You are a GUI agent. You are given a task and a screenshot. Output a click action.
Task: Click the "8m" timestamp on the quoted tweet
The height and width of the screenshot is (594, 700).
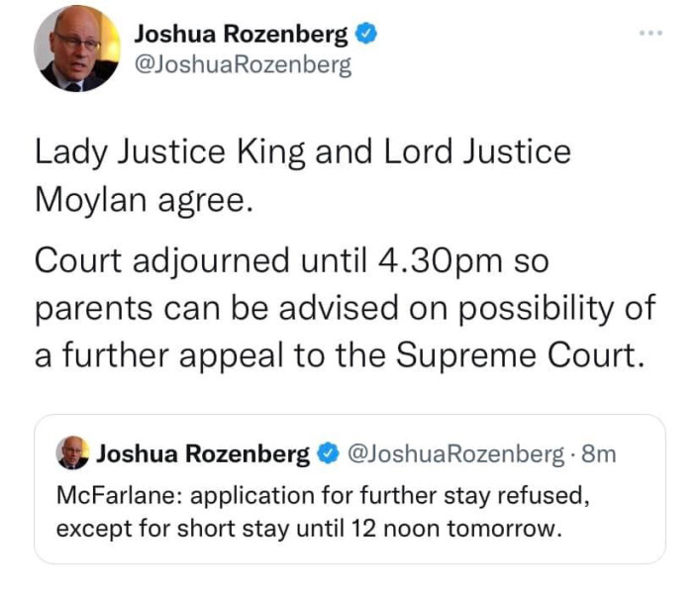click(599, 454)
